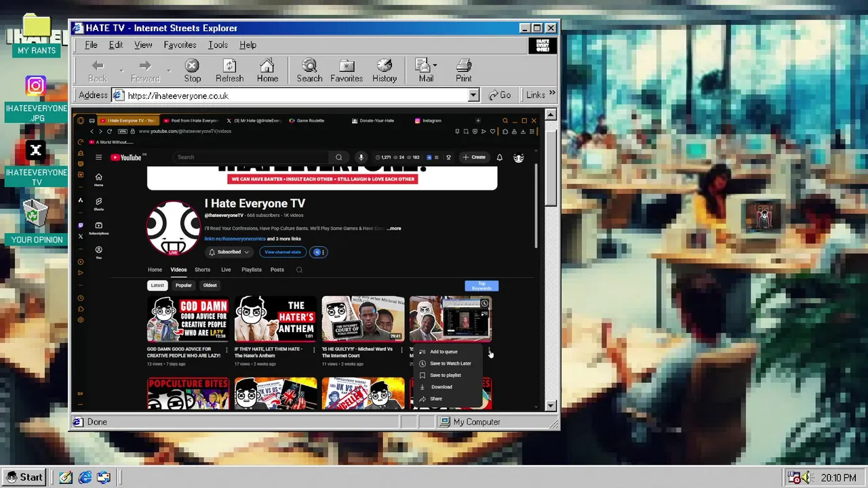Open the X IHATEEVERYONE TV desktop icon

tap(36, 163)
